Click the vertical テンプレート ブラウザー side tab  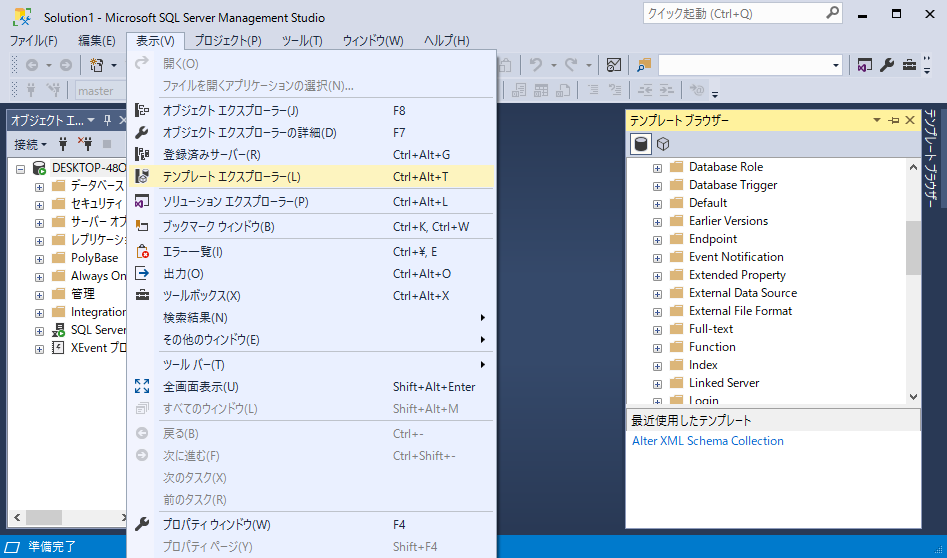(x=932, y=159)
